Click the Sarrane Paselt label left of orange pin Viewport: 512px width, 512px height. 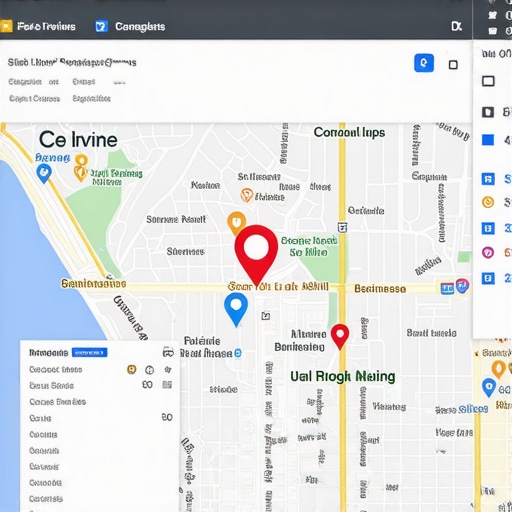pyautogui.click(x=176, y=219)
